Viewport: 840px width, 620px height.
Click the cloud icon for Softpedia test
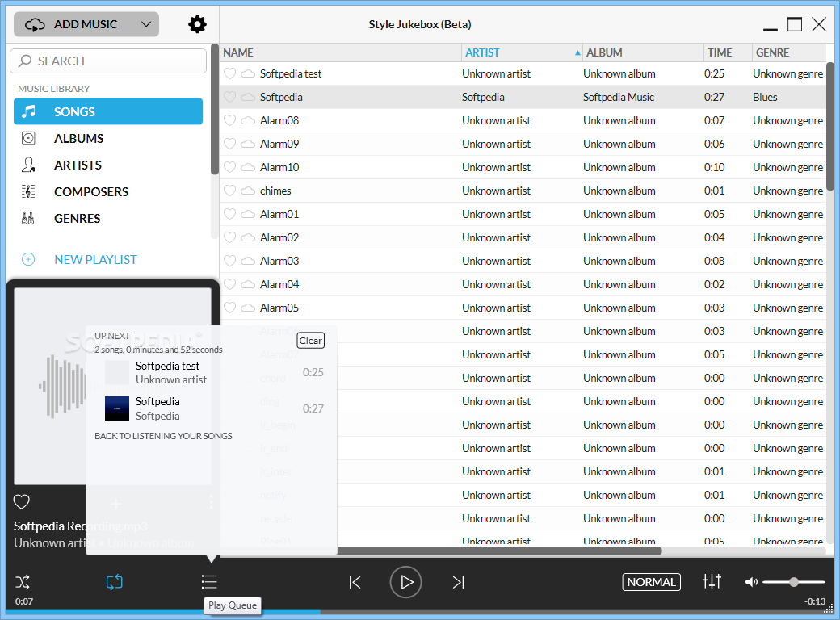click(247, 74)
